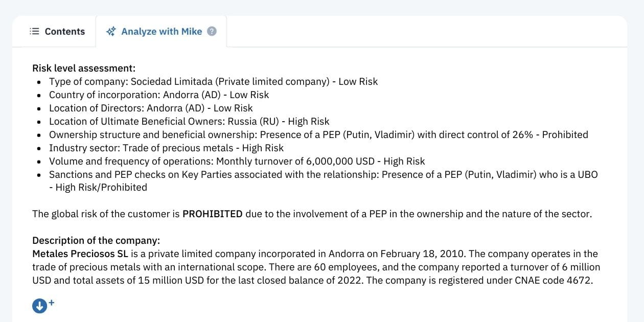Click the Sanctions and PEP checks line

click(x=323, y=174)
